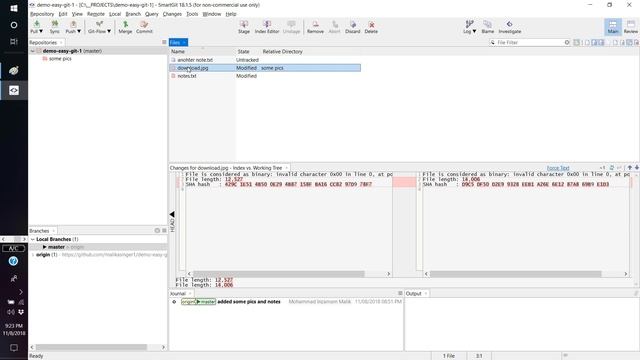640x360 pixels.
Task: Open the Query menu
Action: tap(151, 14)
